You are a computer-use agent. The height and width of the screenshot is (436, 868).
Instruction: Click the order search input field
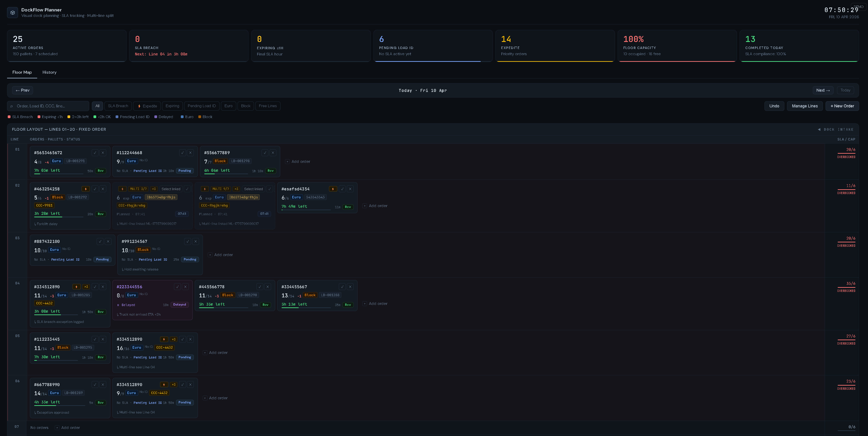point(47,106)
